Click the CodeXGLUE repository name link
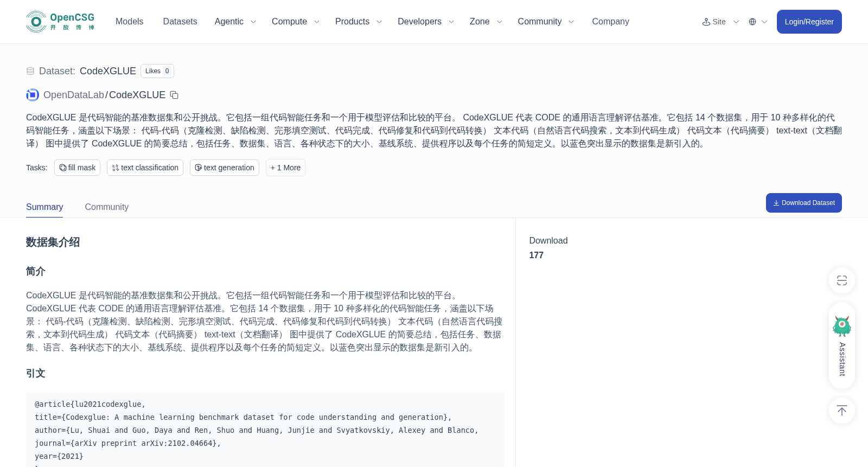The height and width of the screenshot is (467, 868). 137,95
